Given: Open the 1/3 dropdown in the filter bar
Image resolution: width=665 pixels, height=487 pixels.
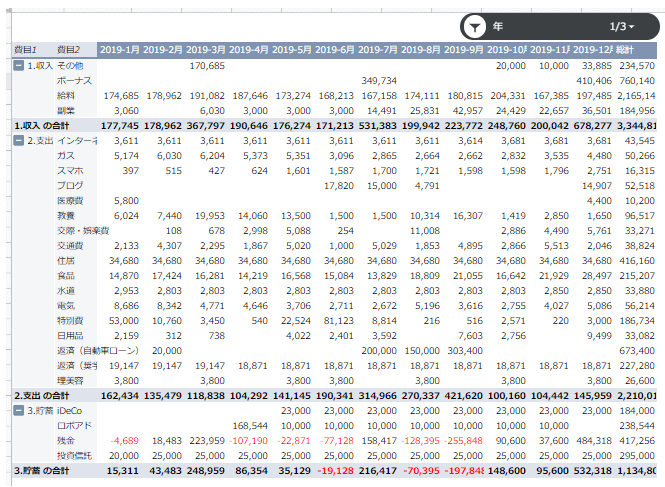Looking at the screenshot, I should 623,27.
